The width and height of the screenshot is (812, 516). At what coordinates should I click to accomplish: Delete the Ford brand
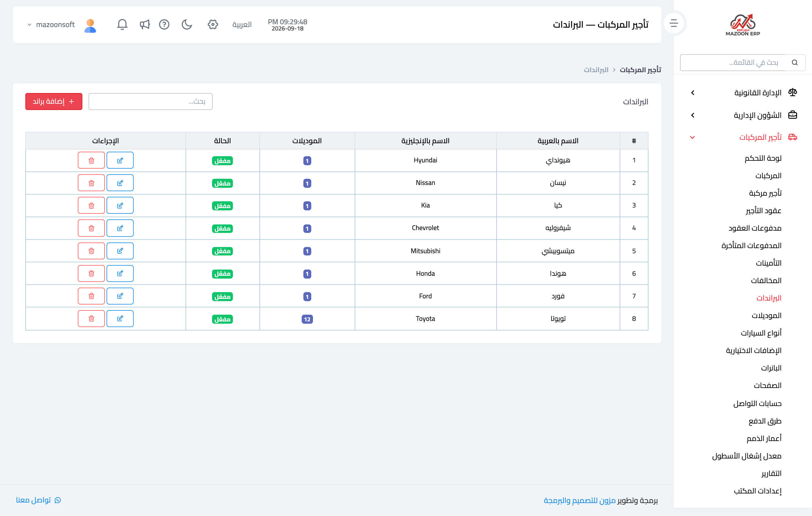tap(91, 296)
